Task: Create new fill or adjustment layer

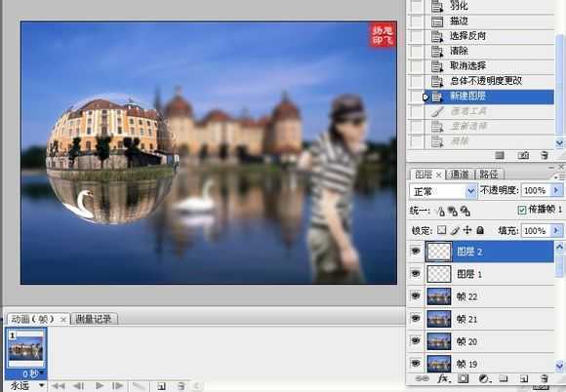Action: 484,378
